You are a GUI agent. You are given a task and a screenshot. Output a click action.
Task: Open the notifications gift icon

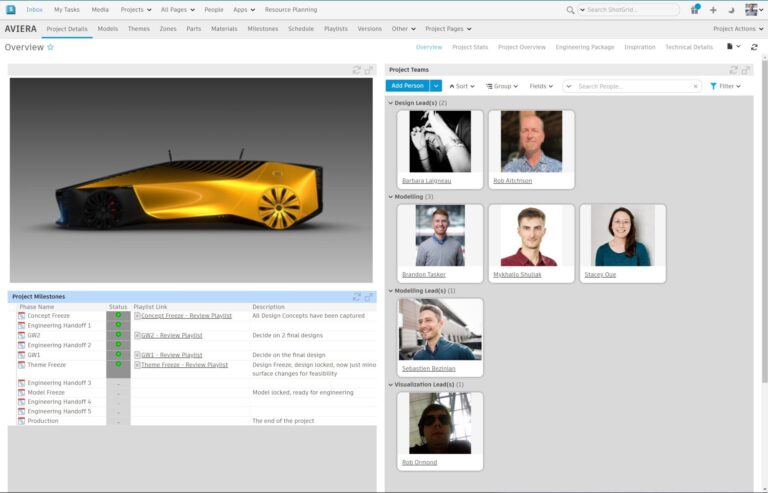click(x=695, y=9)
